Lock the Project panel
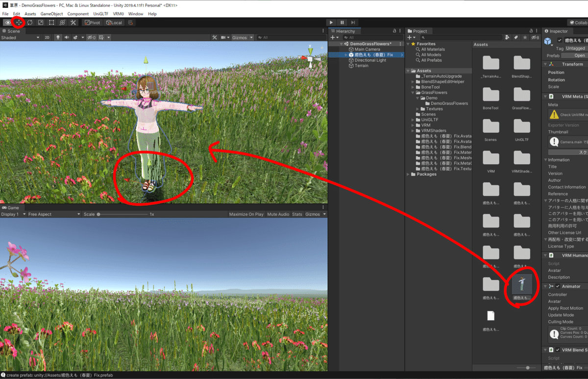588x379 pixels. click(x=531, y=31)
